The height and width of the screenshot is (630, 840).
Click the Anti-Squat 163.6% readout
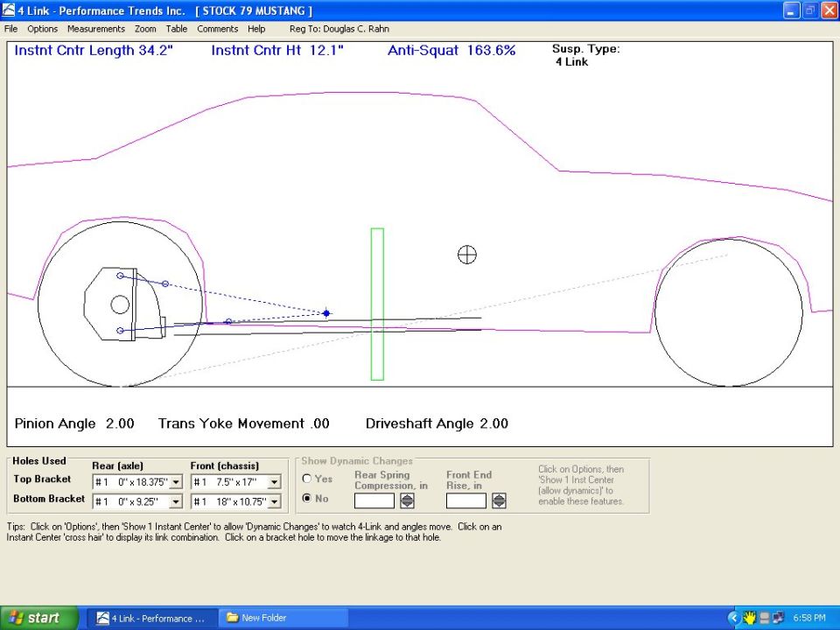(451, 51)
